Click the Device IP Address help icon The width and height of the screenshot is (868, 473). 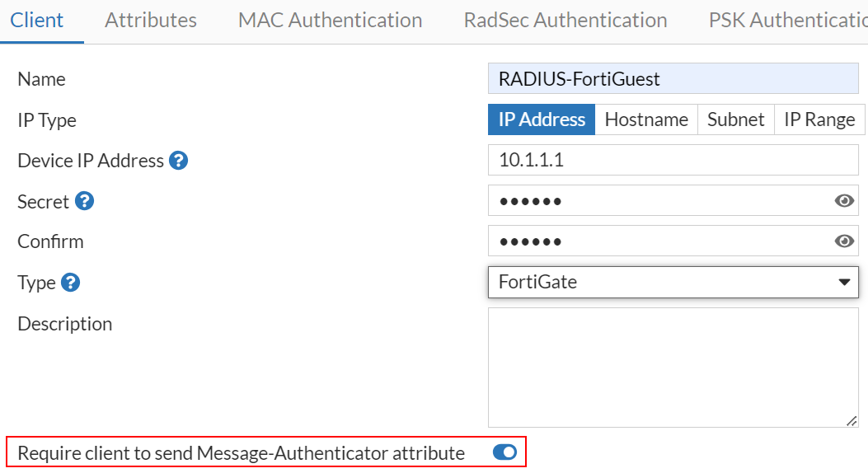pyautogui.click(x=179, y=161)
